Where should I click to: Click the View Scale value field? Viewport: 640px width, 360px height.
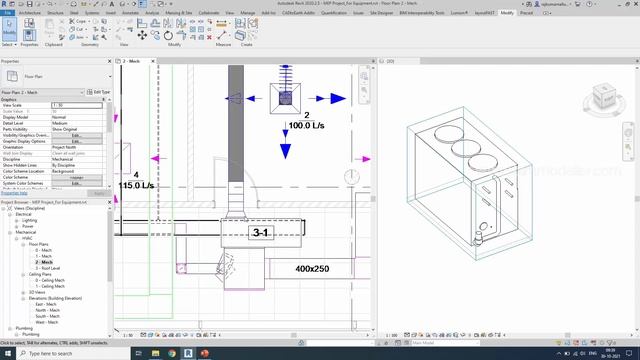coord(77,105)
